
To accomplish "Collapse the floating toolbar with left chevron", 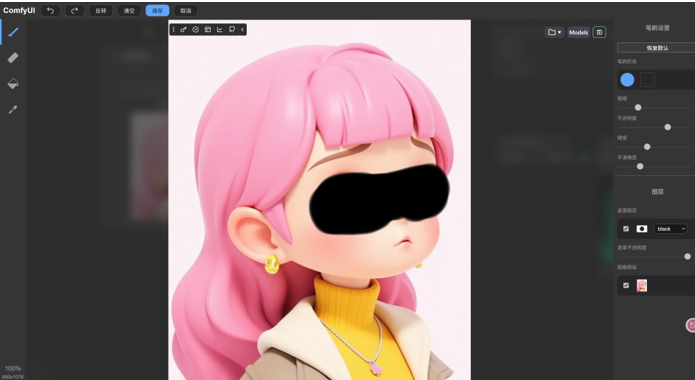I will (242, 30).
